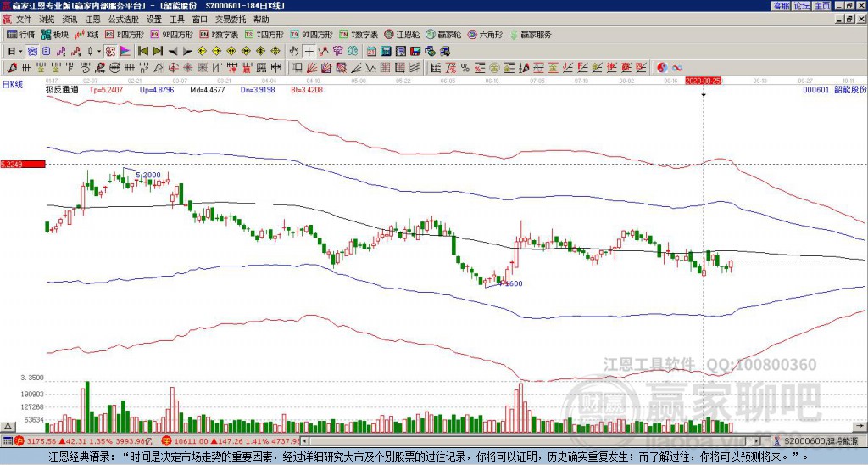This screenshot has height=465, width=868.
Task: Open the calculator icon
Action: pos(386,51)
